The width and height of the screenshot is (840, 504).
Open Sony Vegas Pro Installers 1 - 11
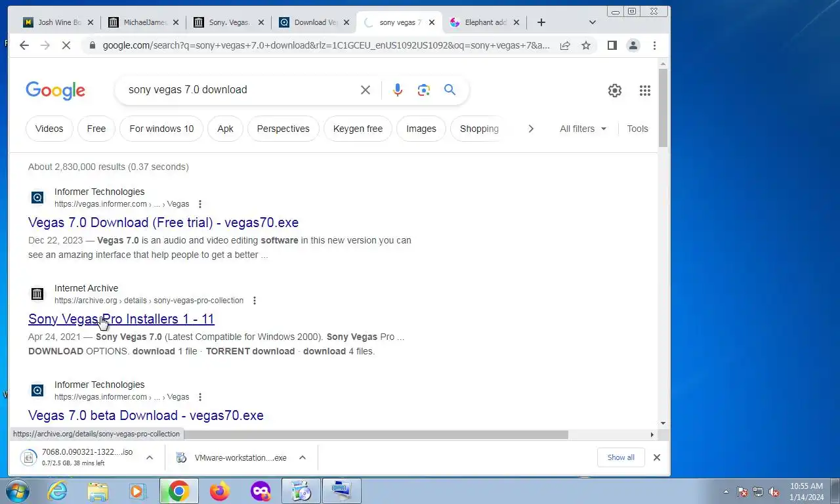tap(121, 319)
